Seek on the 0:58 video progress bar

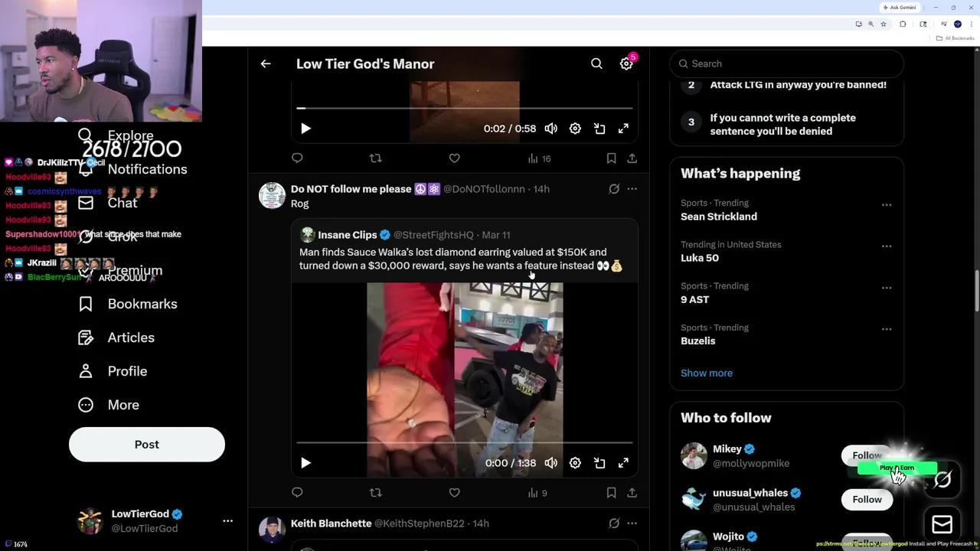pyautogui.click(x=465, y=108)
